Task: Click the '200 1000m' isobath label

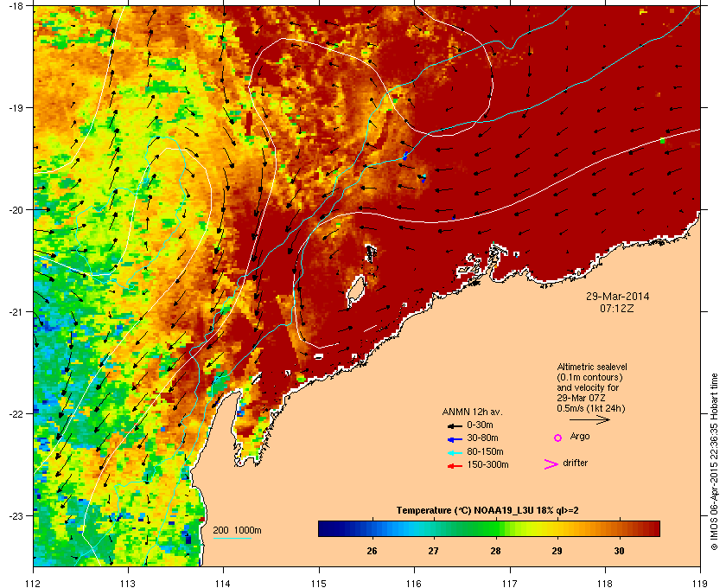Action: (x=237, y=531)
